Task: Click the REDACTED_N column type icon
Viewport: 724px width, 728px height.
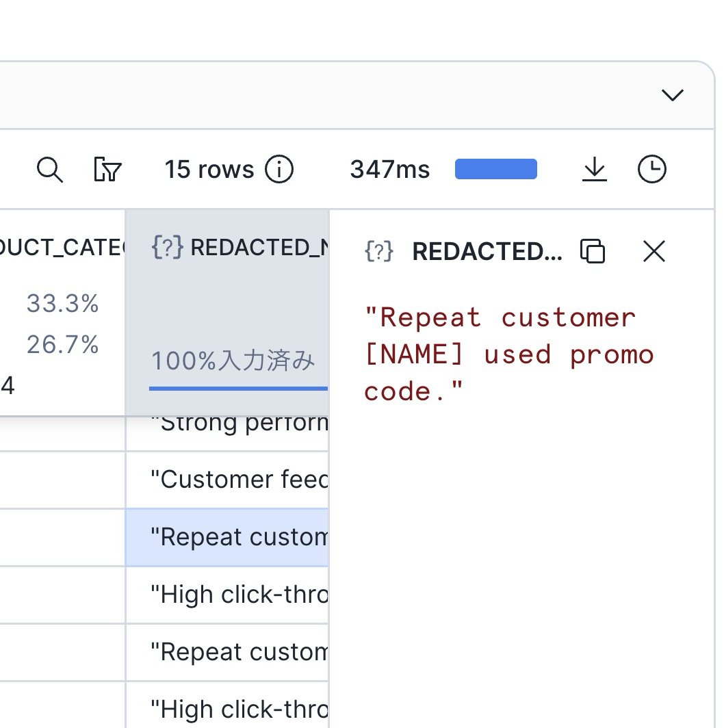Action: [x=167, y=248]
